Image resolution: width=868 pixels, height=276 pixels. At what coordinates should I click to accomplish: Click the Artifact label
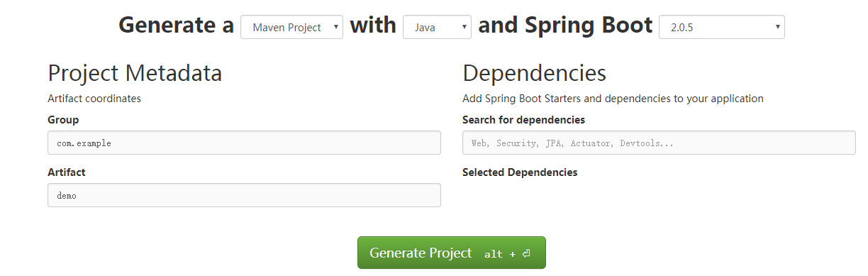click(67, 172)
